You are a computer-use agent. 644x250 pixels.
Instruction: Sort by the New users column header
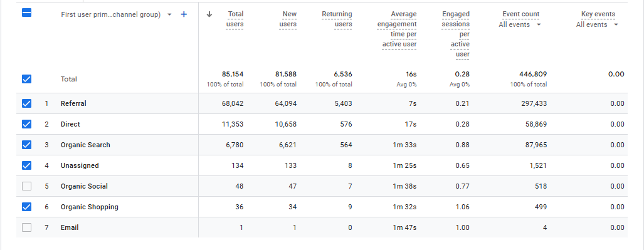point(289,19)
